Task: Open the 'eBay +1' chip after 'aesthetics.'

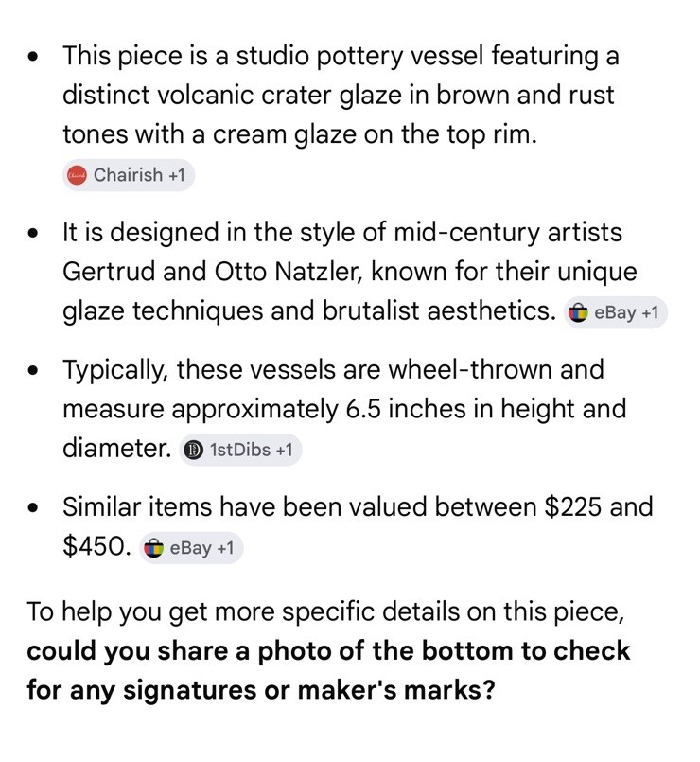Action: (x=616, y=312)
